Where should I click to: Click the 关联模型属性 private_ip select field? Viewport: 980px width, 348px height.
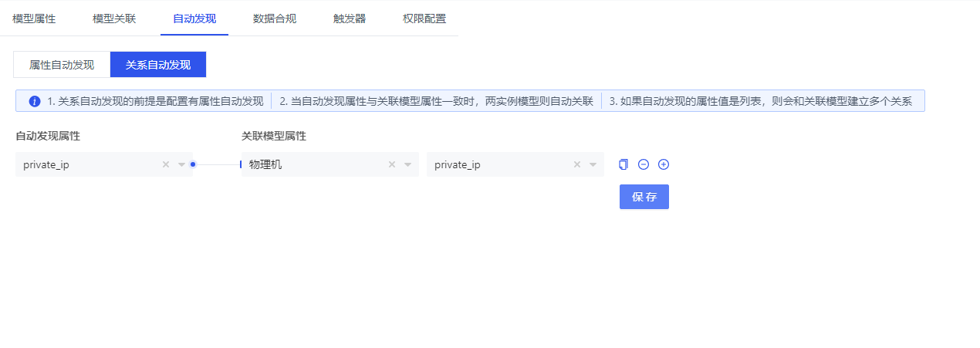pyautogui.click(x=515, y=164)
